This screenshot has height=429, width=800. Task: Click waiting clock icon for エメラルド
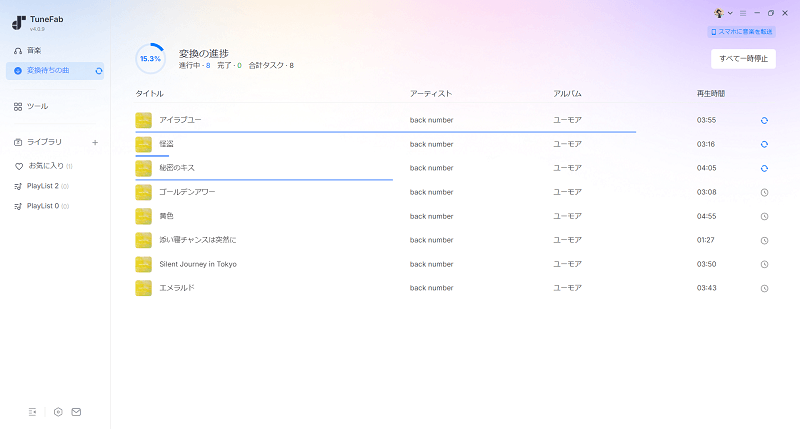pos(764,288)
